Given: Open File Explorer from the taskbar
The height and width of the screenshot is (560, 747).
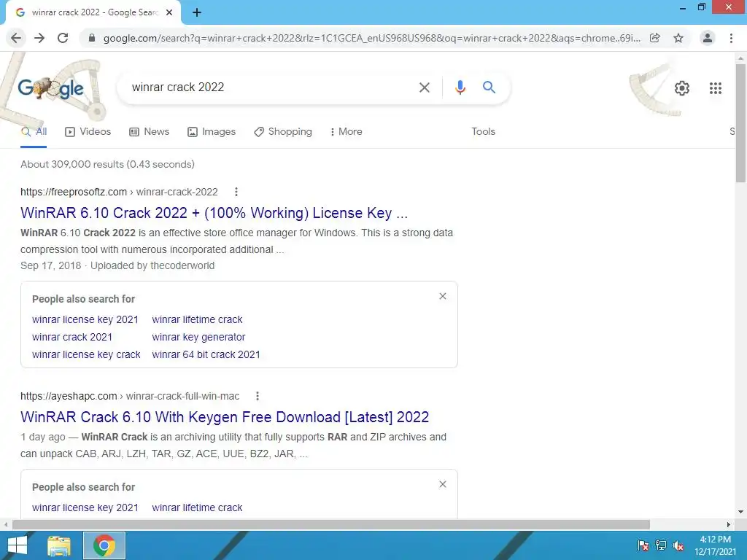Looking at the screenshot, I should coord(59,545).
